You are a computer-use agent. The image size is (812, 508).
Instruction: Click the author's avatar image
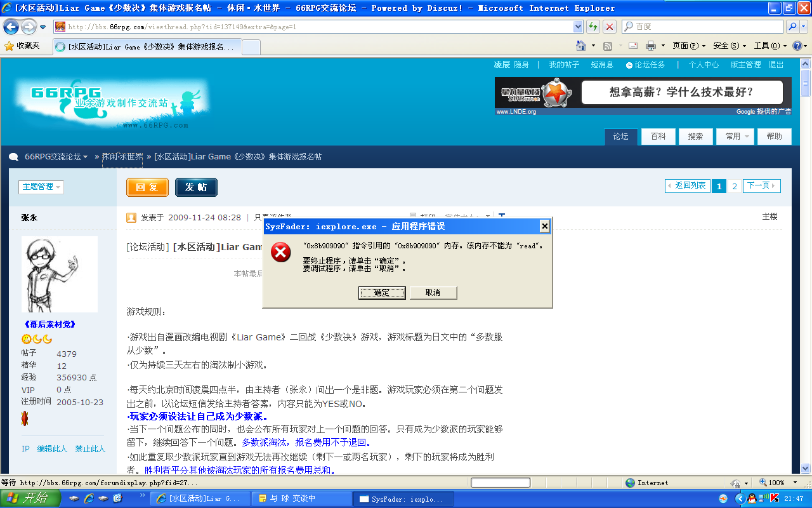tap(60, 274)
